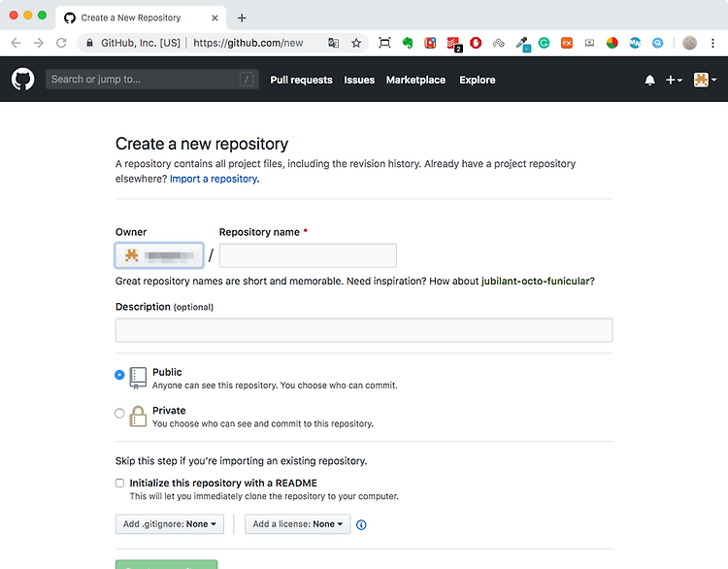Click the blue MN round extension icon
The image size is (728, 569).
(635, 43)
